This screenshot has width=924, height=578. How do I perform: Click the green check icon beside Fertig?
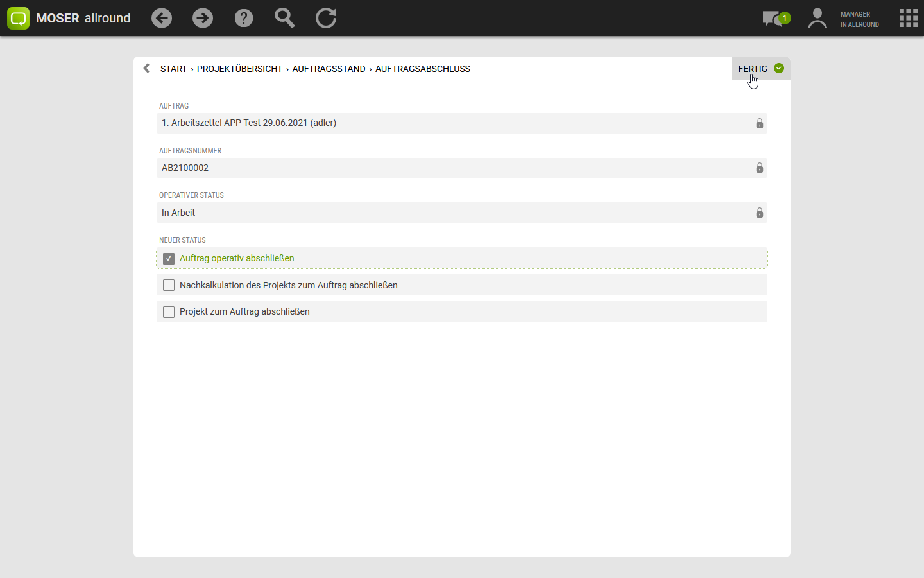[779, 68]
